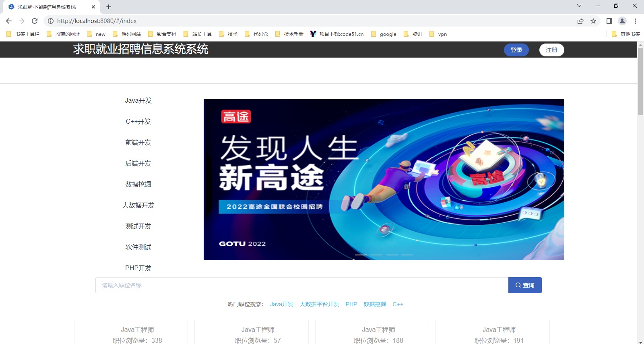Image resolution: width=644 pixels, height=344 pixels.
Task: Select 后端开发 job category
Action: [138, 164]
